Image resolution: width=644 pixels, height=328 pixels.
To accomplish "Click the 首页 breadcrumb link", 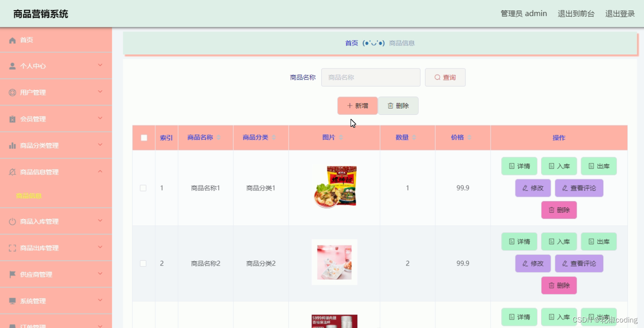I will (x=351, y=43).
